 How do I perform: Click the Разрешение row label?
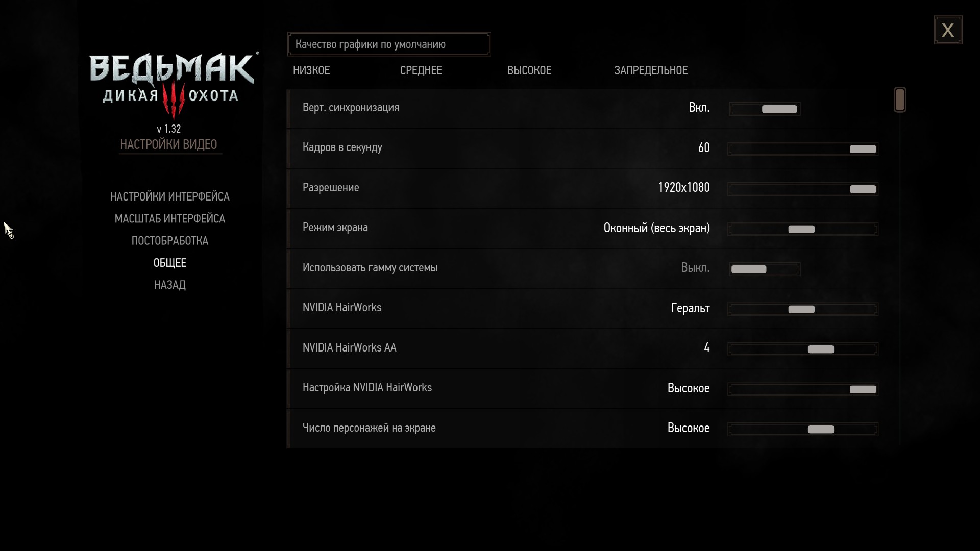point(331,187)
